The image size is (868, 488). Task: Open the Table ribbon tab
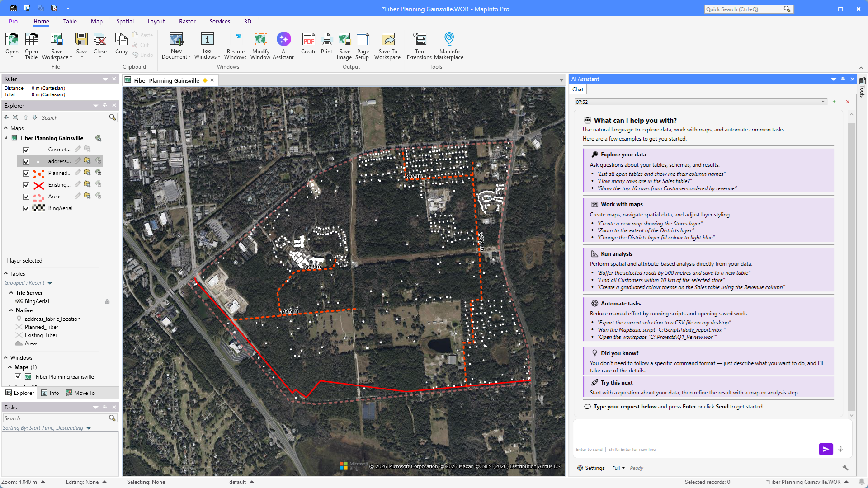70,21
